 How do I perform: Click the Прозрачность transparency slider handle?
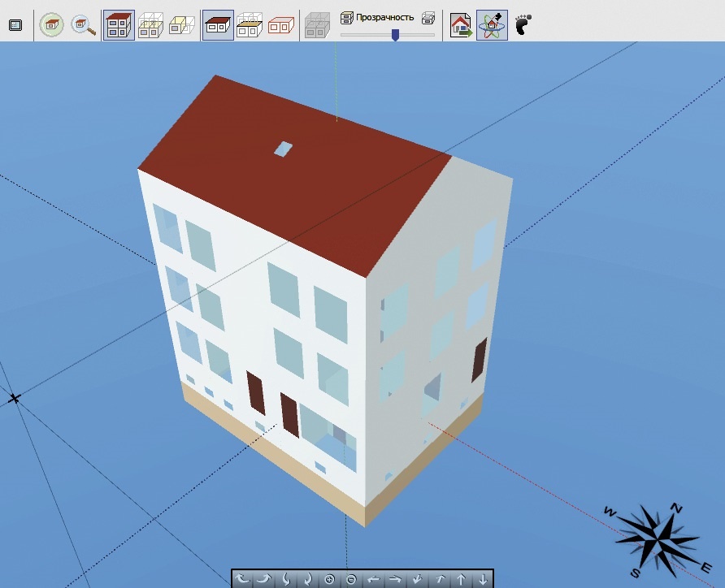pyautogui.click(x=395, y=35)
